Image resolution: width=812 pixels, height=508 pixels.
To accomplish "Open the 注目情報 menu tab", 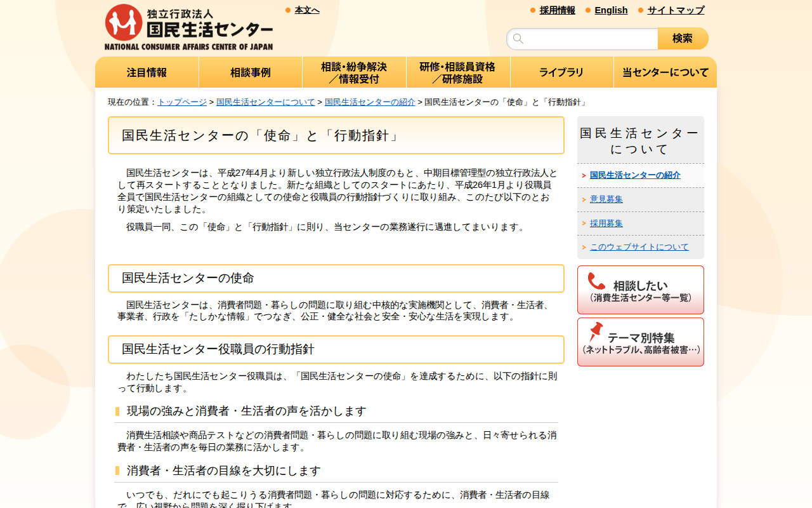I will [147, 72].
